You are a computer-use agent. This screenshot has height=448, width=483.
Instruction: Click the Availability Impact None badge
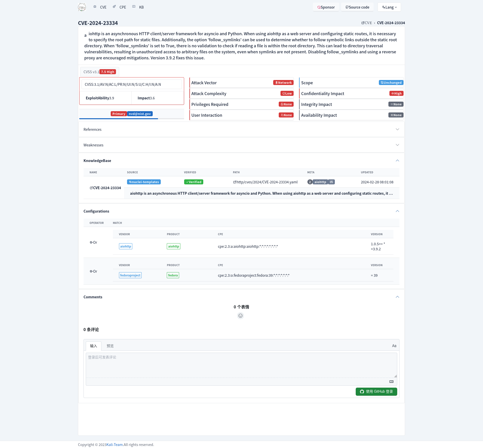coord(396,115)
